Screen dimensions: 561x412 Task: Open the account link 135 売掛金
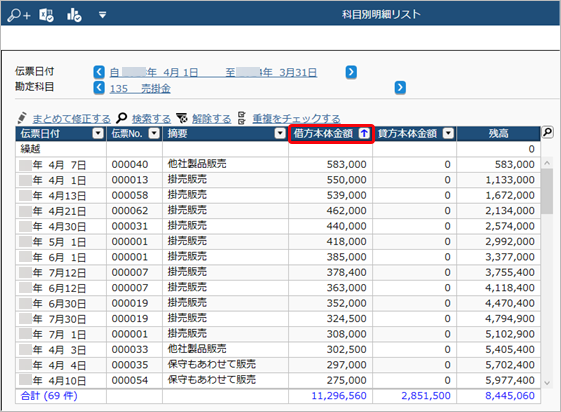click(140, 88)
